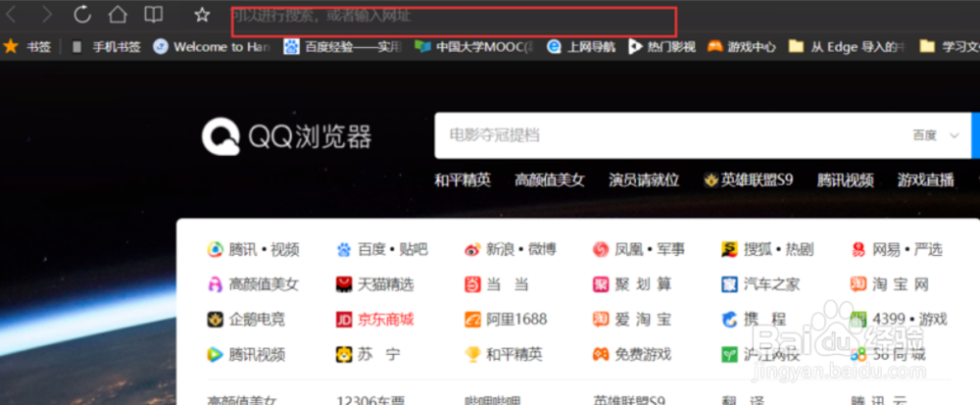Image resolution: width=980 pixels, height=405 pixels.
Task: Click the 天猫精选 cat icon
Action: [344, 285]
